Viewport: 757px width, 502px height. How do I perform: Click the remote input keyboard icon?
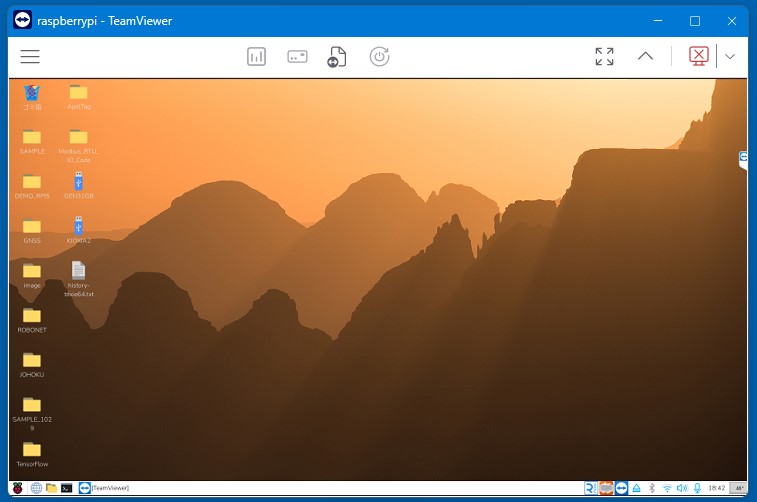coord(297,57)
